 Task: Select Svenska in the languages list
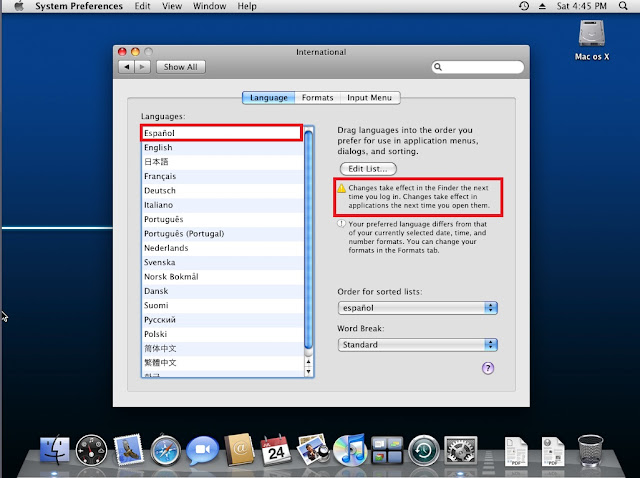(223, 262)
